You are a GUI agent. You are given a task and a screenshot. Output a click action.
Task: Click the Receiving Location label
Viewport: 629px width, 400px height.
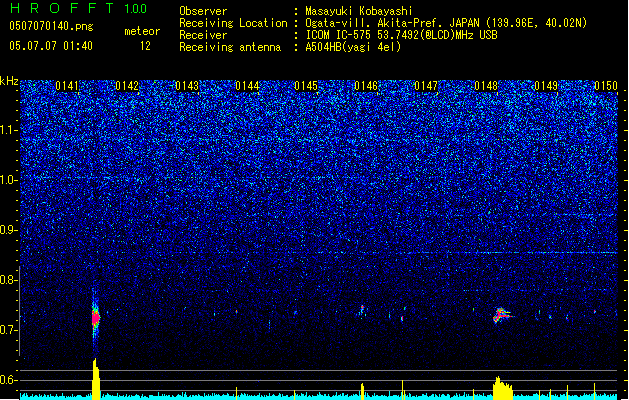pyautogui.click(x=233, y=23)
